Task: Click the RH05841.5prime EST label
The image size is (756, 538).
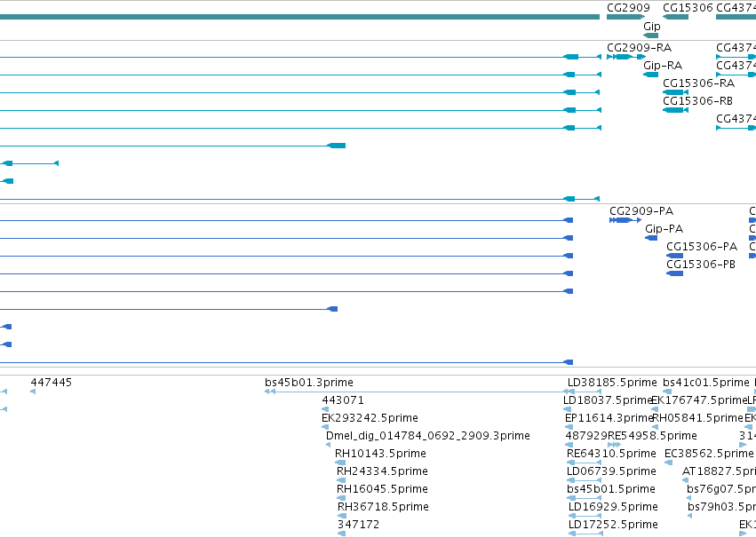Action: 697,418
